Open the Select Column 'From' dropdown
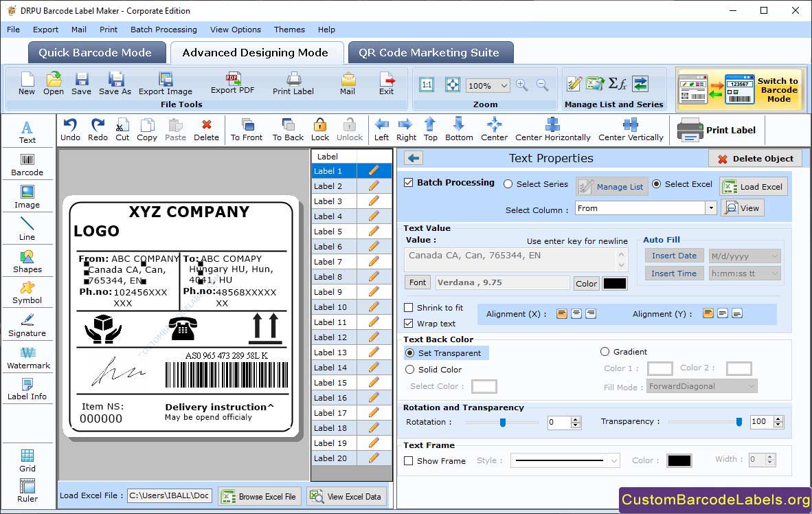812x514 pixels. point(711,208)
